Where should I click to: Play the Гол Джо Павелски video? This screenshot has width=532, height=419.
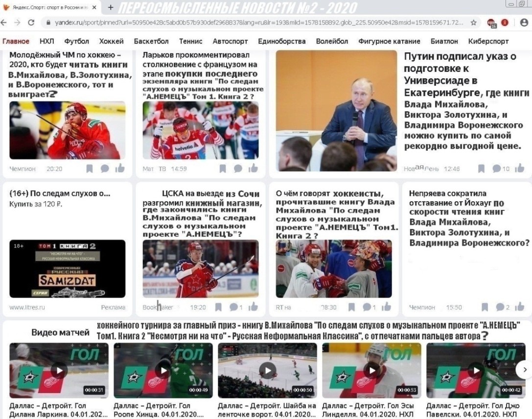[x=476, y=371]
